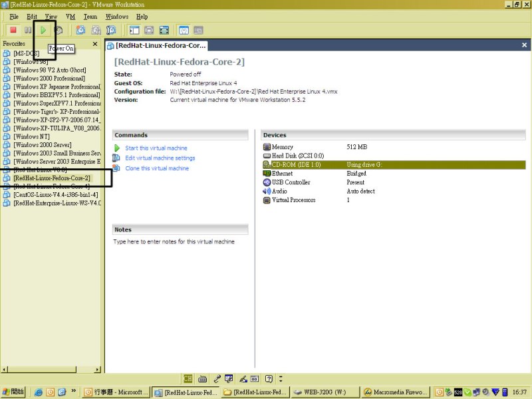
Task: Toggle the Console view toolbar button
Action: point(198,30)
